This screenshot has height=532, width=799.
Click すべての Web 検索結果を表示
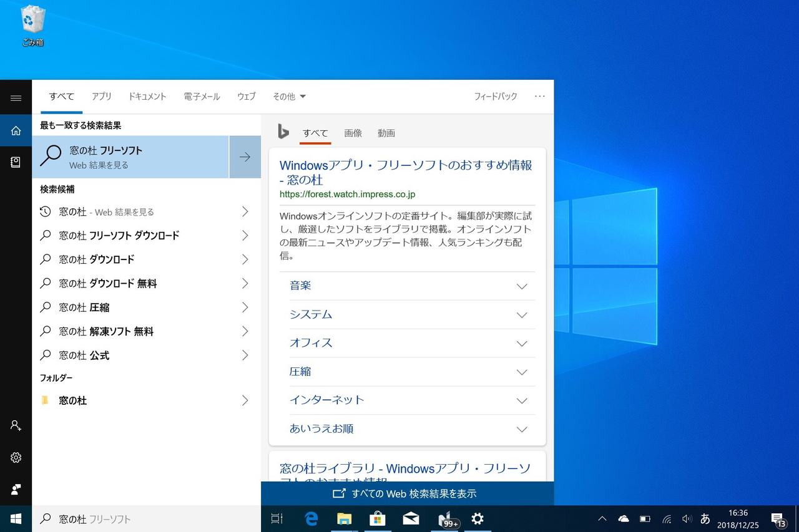[406, 493]
